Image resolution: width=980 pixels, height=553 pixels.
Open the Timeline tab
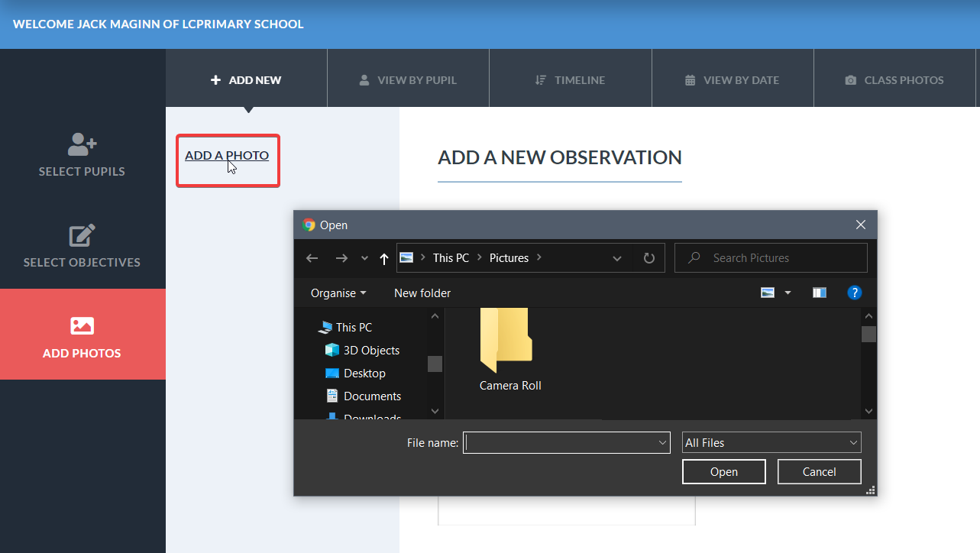pyautogui.click(x=570, y=79)
